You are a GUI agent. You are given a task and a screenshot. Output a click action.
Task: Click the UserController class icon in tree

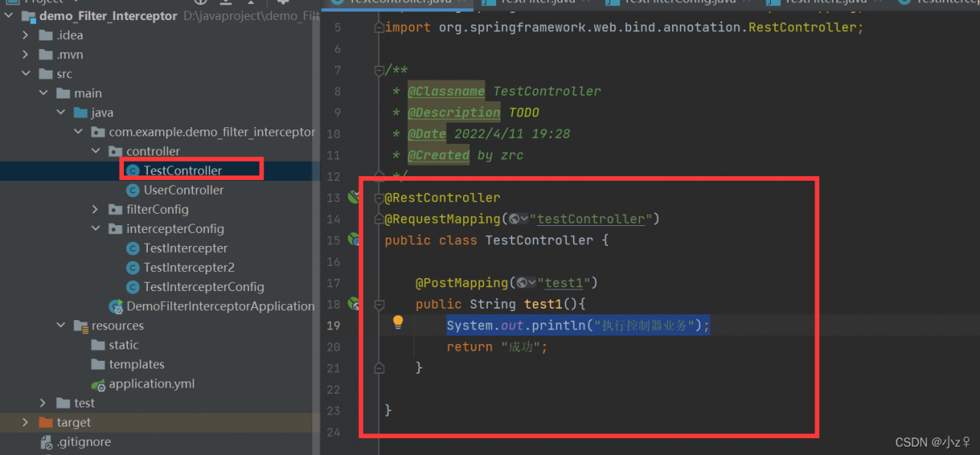tap(133, 190)
